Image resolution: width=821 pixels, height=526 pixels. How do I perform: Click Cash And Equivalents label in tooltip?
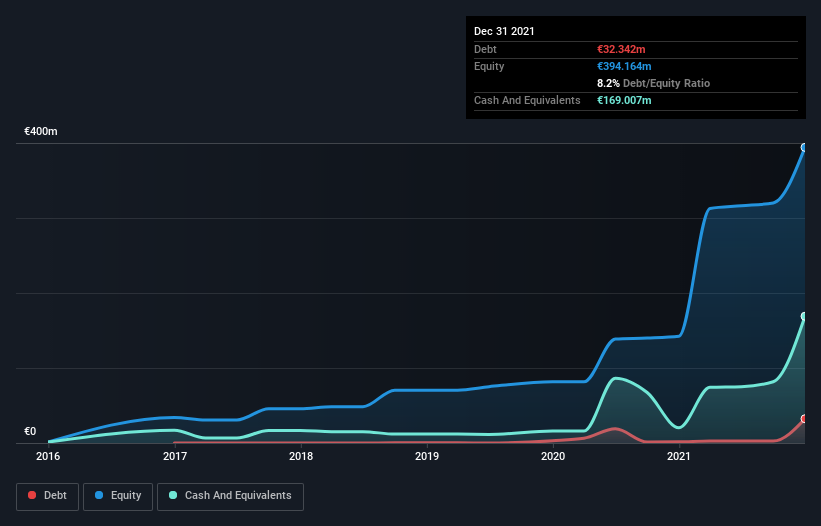[x=527, y=100]
